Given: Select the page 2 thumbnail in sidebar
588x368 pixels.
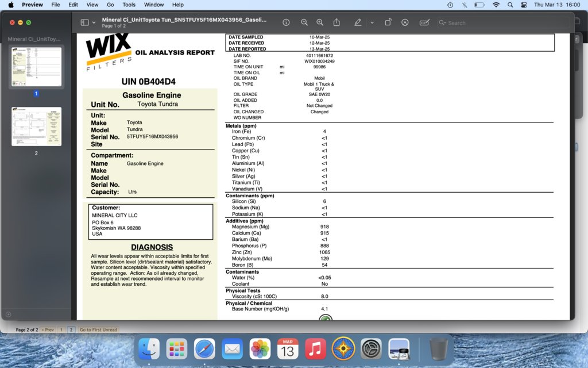Looking at the screenshot, I should tap(36, 126).
